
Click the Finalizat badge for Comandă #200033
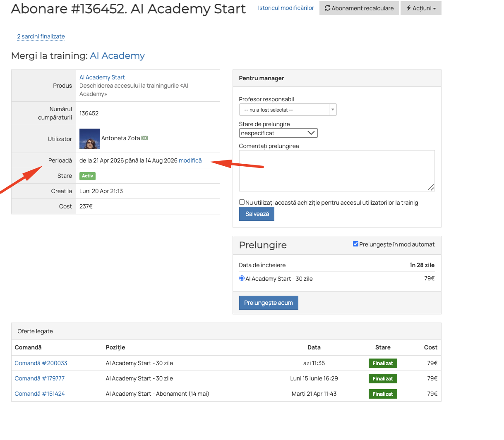click(383, 363)
